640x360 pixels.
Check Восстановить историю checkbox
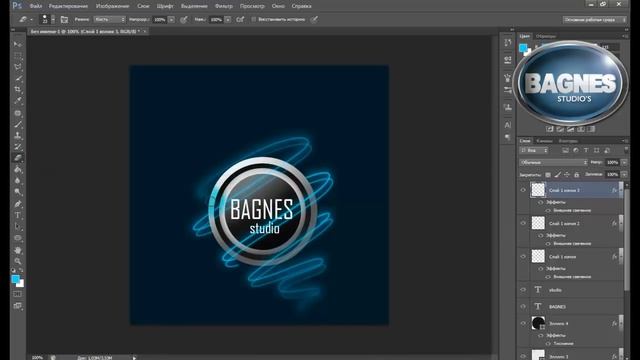253,19
